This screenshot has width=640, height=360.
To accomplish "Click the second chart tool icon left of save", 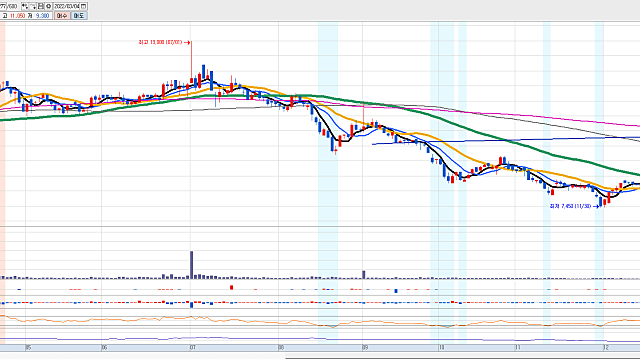I will 33,6.
